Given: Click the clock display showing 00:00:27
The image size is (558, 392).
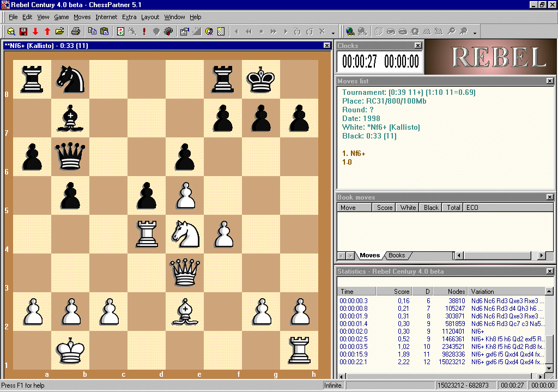Looking at the screenshot, I should pos(360,62).
